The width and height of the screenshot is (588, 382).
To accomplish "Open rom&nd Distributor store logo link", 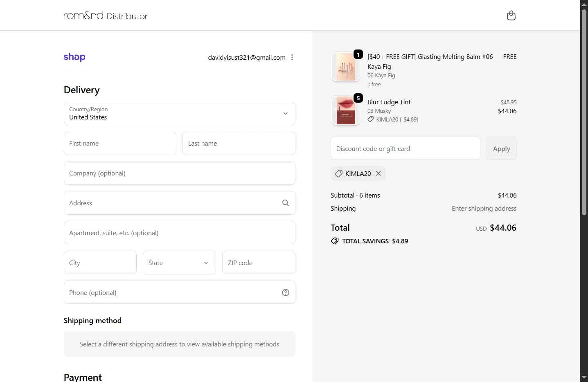I will pos(106,16).
